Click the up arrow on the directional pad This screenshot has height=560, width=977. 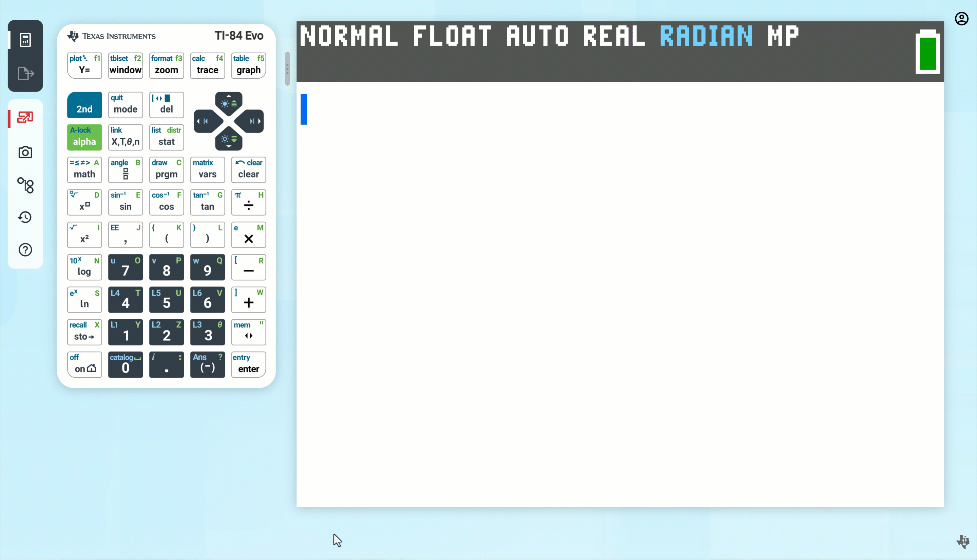click(x=229, y=103)
